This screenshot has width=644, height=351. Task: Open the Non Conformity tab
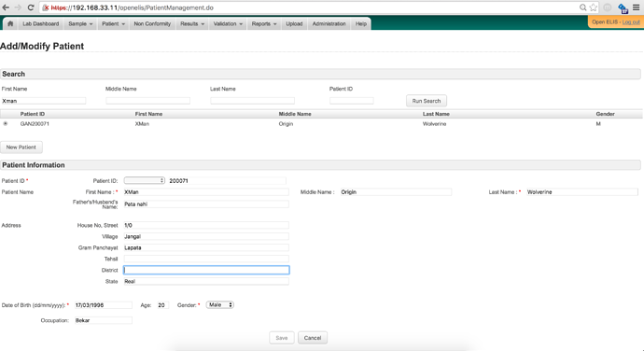coord(152,24)
